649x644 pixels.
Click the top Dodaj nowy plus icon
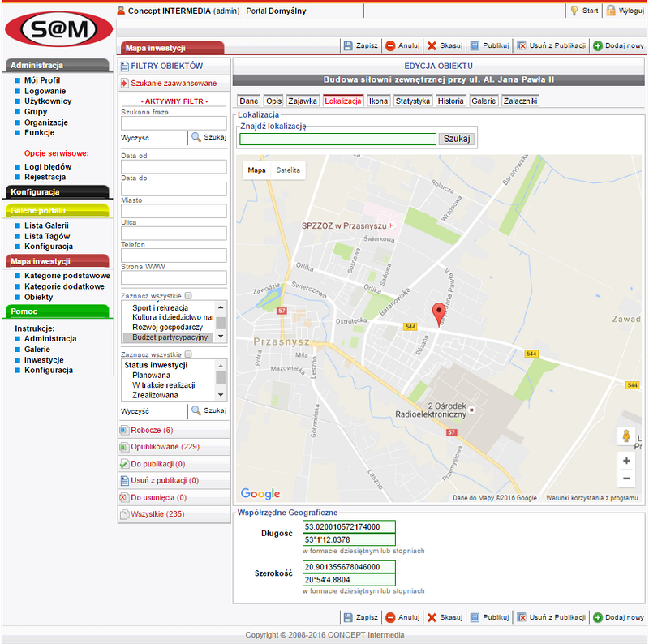tap(597, 45)
